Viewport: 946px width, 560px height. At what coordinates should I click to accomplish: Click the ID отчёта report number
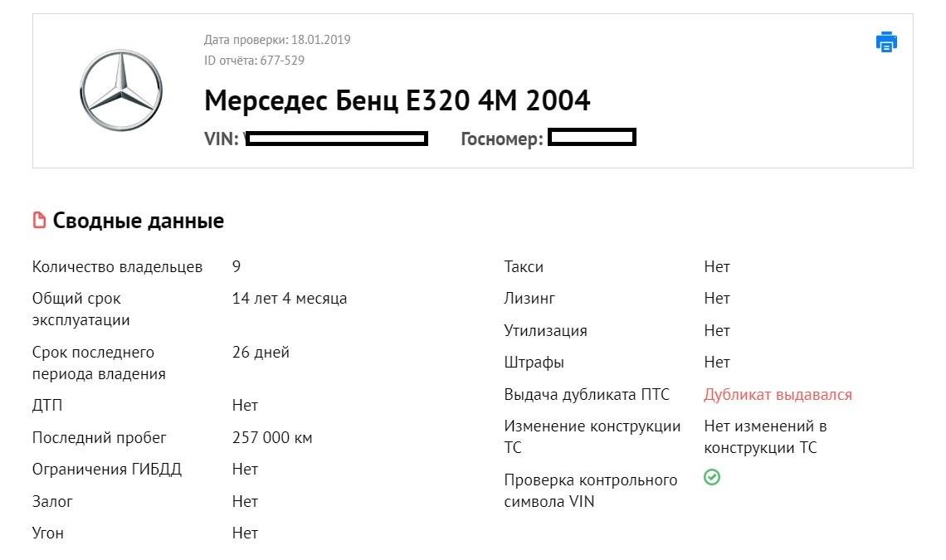click(x=254, y=61)
